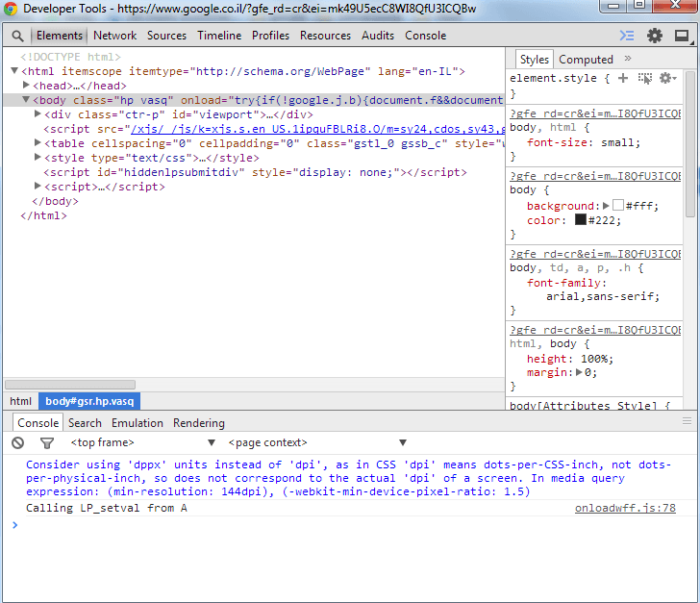
Task: Open the top frame dropdown
Action: pos(143,442)
